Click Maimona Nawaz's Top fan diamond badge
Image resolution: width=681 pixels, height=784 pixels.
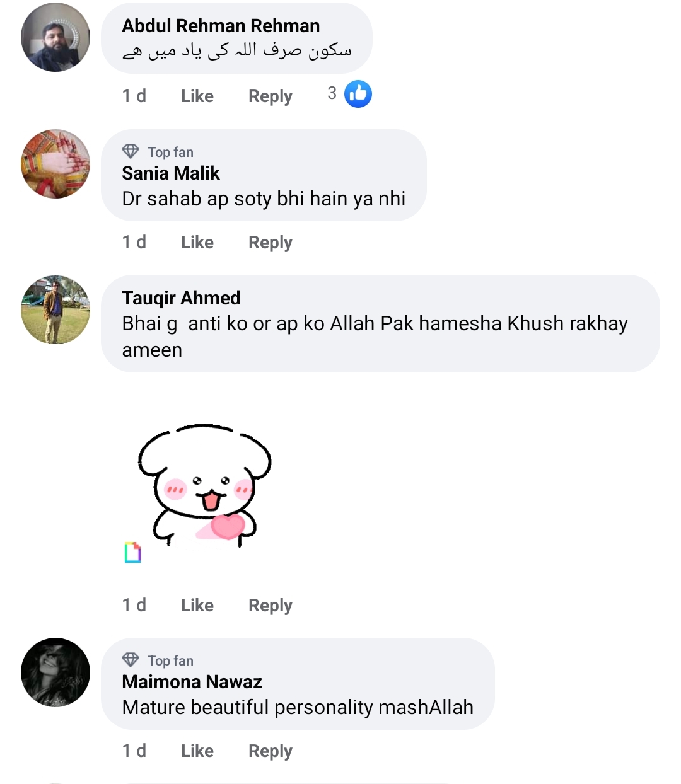[131, 660]
